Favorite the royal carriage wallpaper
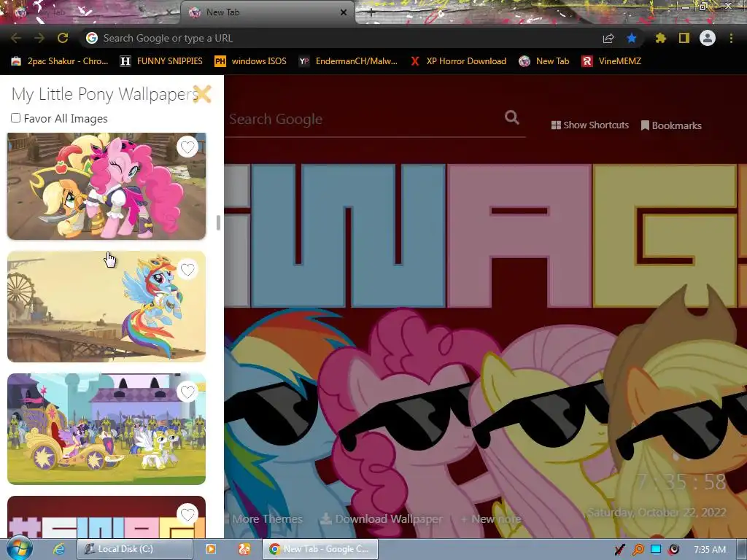 [187, 392]
